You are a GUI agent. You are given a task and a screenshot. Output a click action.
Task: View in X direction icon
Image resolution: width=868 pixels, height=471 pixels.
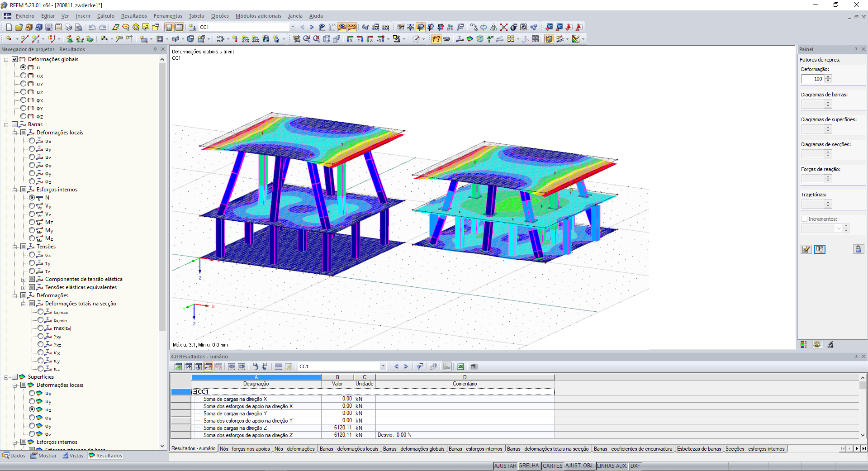350,39
